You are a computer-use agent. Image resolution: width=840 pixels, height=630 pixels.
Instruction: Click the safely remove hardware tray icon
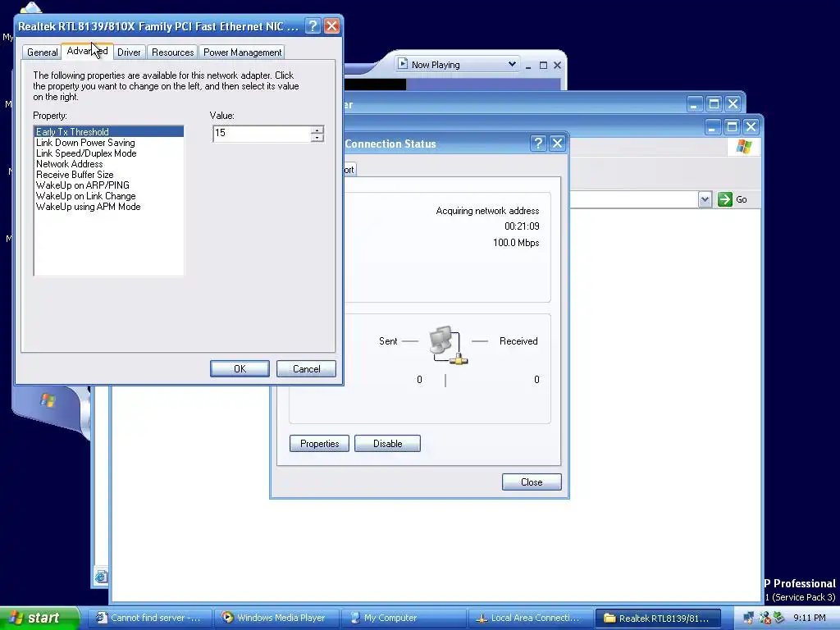[779, 619]
